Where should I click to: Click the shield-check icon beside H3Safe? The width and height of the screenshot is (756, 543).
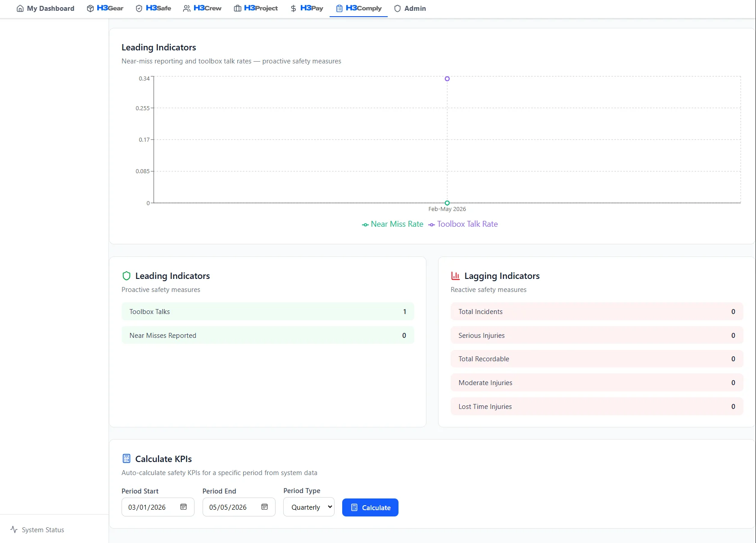(139, 9)
